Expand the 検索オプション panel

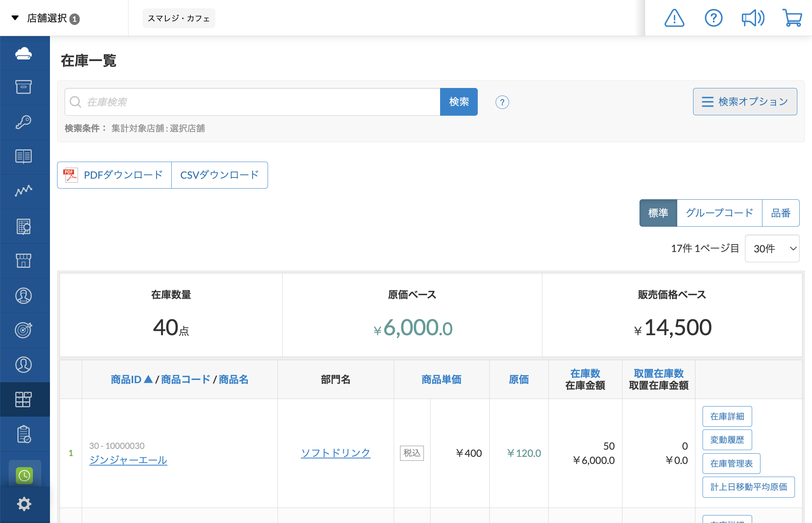(x=745, y=102)
